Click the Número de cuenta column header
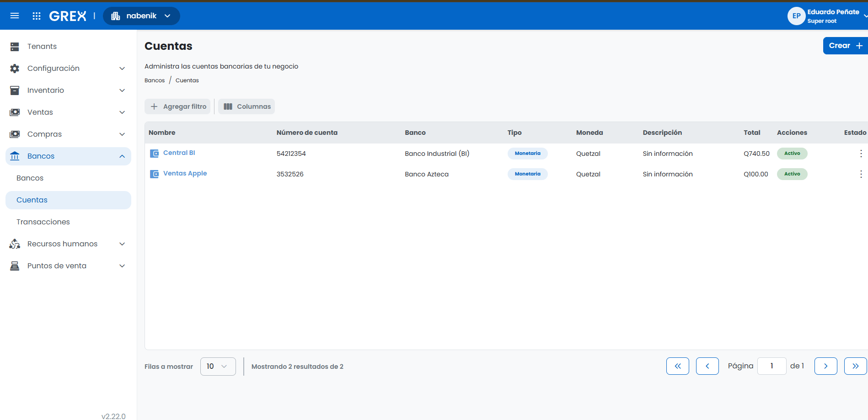Screen dimensions: 868x420 coord(307,133)
